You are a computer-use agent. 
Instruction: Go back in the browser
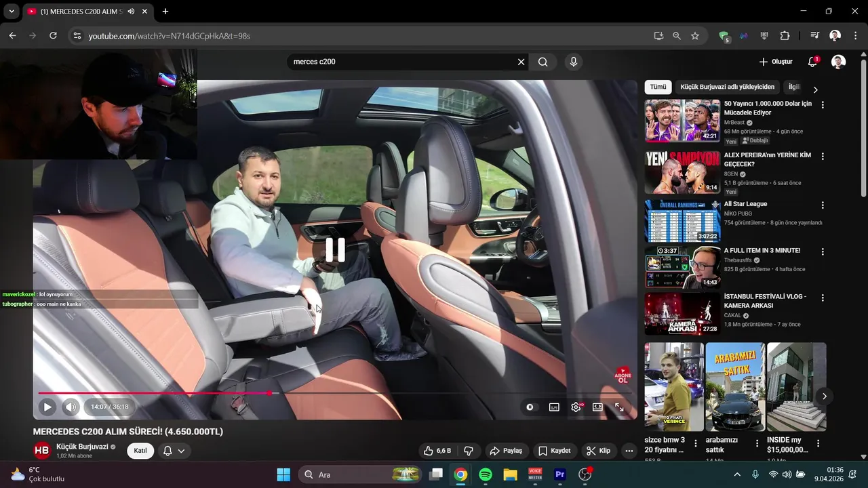[x=12, y=36]
